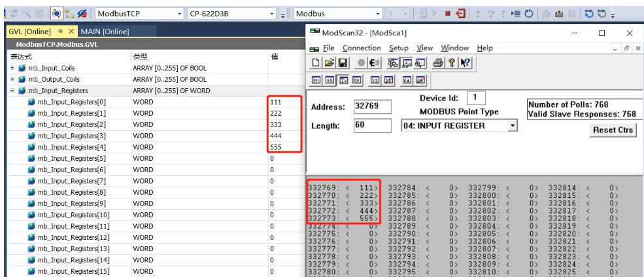
Task: Click the Device Id input field
Action: point(477,97)
